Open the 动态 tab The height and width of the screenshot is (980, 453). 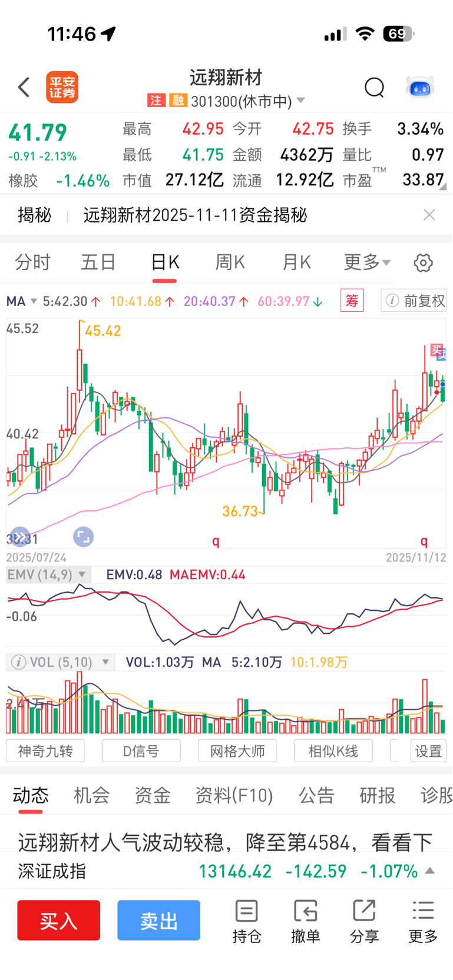(x=31, y=796)
